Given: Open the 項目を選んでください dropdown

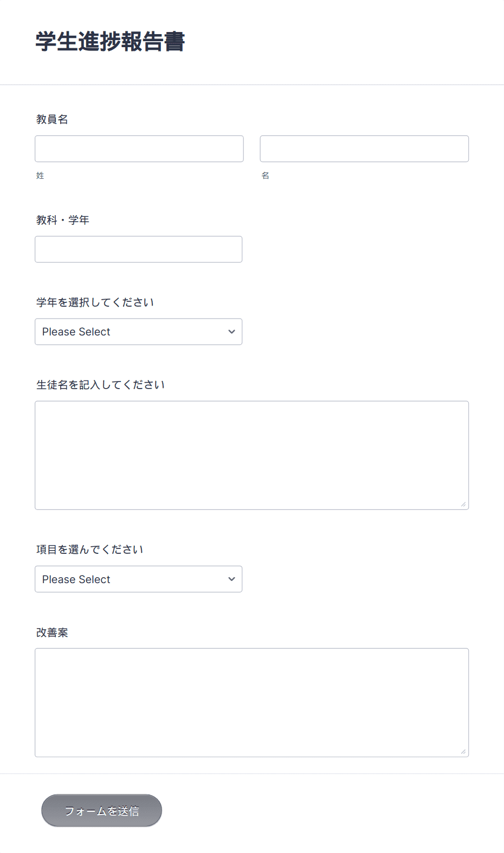Looking at the screenshot, I should (x=139, y=579).
